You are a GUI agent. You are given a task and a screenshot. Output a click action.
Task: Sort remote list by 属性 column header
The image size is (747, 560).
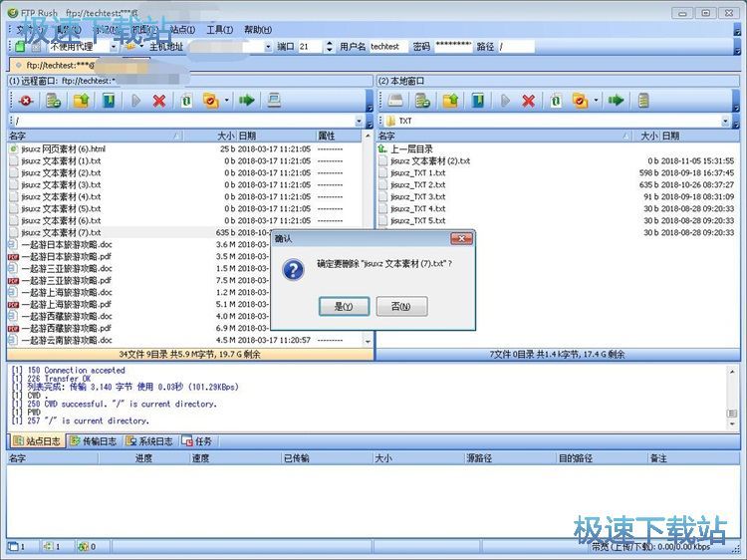[339, 136]
